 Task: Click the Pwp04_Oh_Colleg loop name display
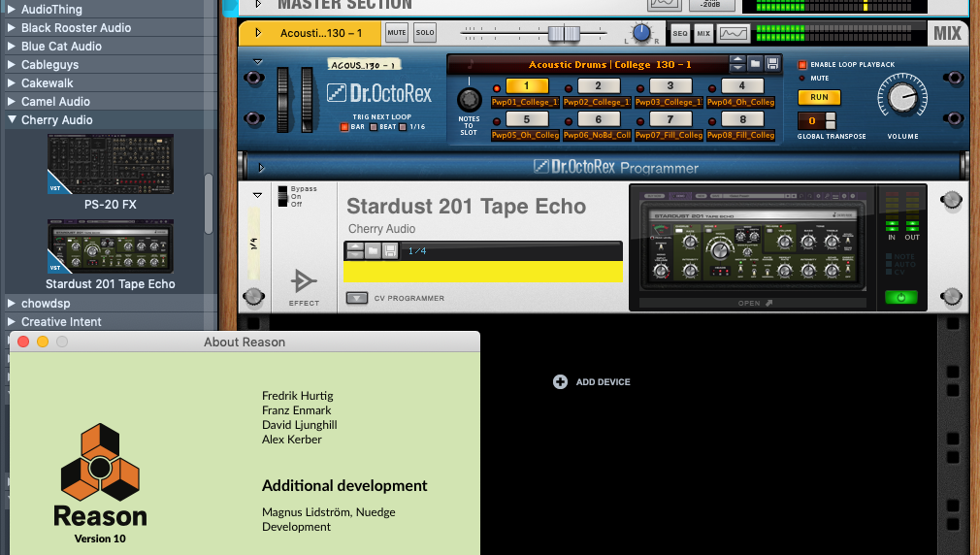point(740,102)
